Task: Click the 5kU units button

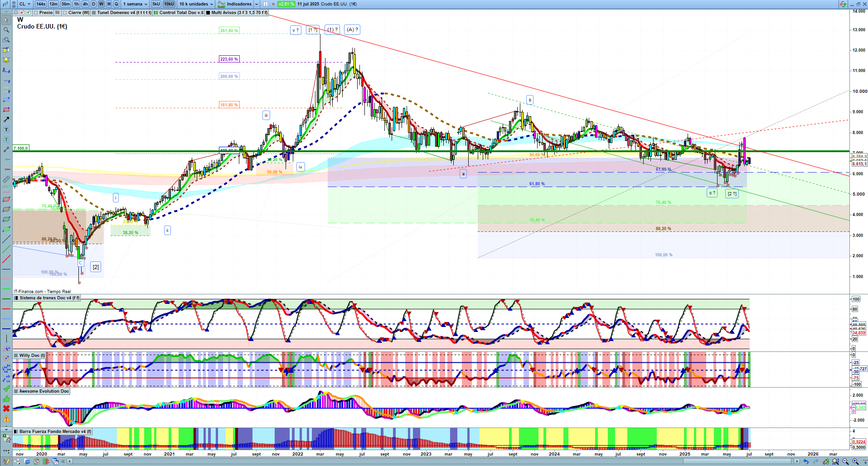Action: [156, 4]
